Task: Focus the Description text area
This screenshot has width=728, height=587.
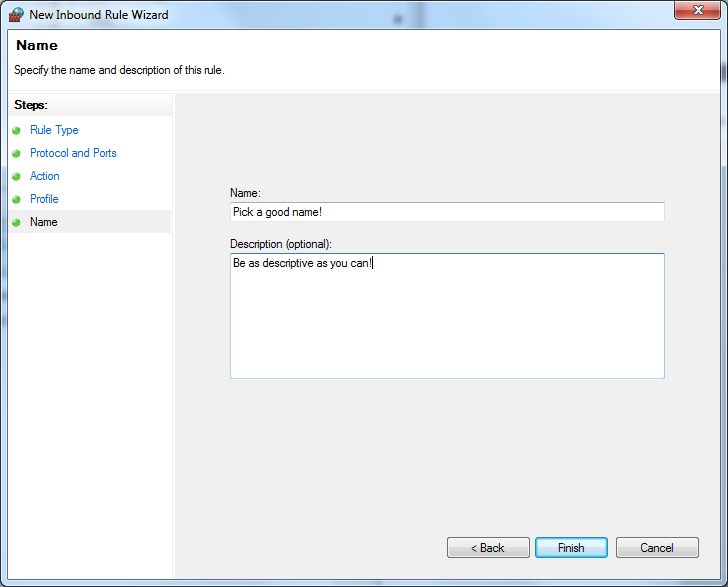Action: coord(447,315)
